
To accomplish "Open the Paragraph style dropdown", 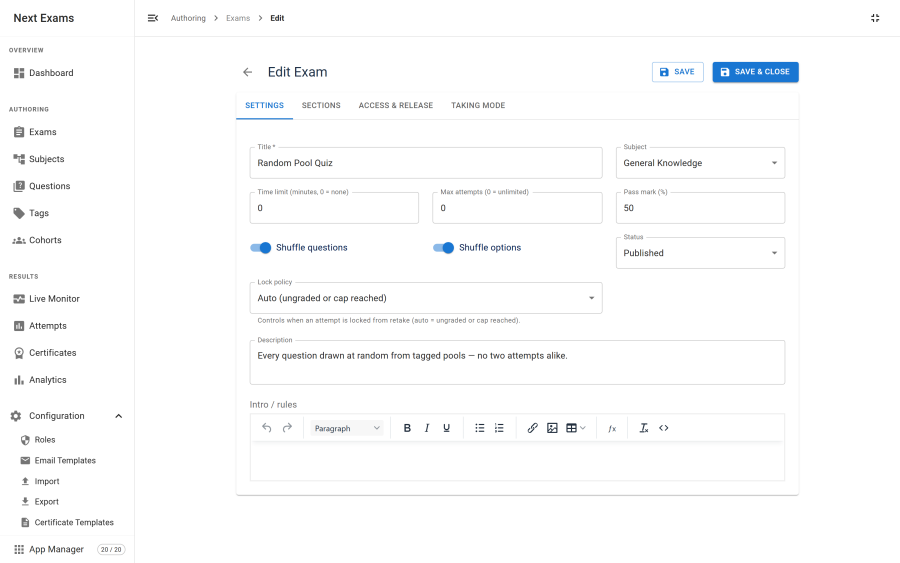I will (347, 428).
